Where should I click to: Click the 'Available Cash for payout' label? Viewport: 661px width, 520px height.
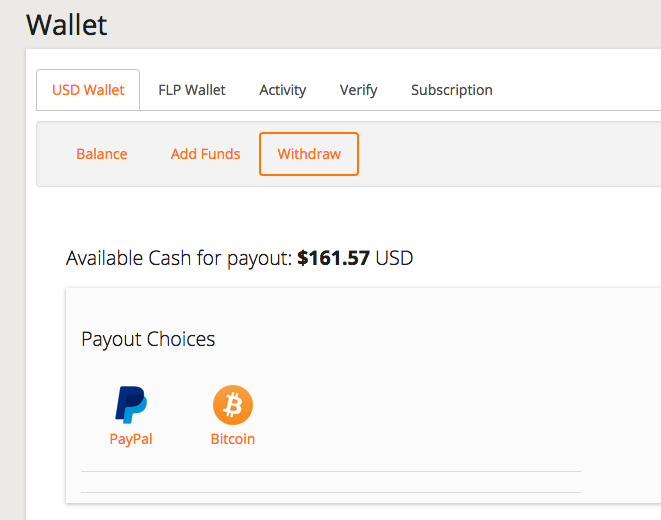179,259
